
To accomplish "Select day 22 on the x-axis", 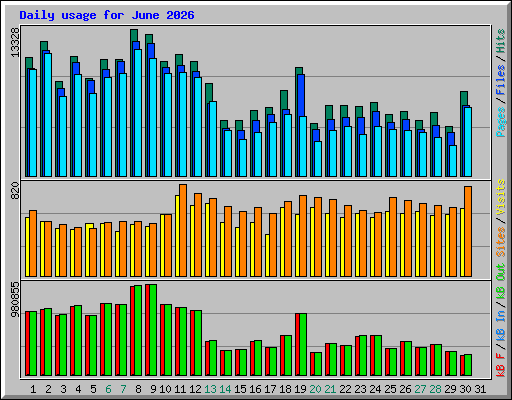I will (x=345, y=389).
